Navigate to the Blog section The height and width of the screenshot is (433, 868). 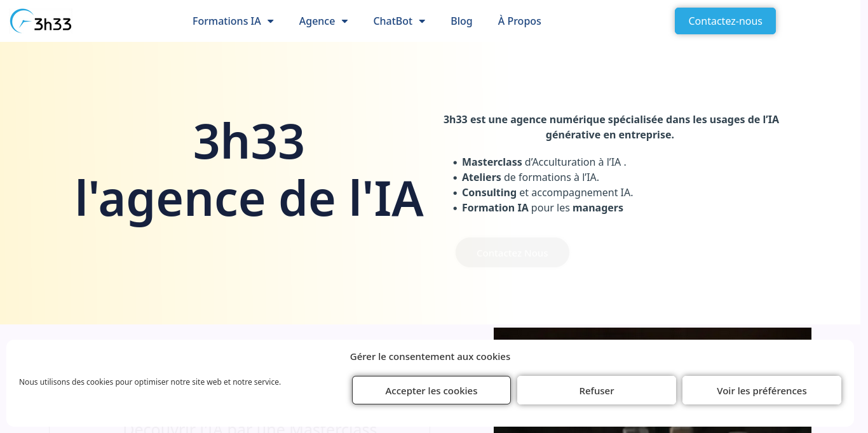(461, 21)
